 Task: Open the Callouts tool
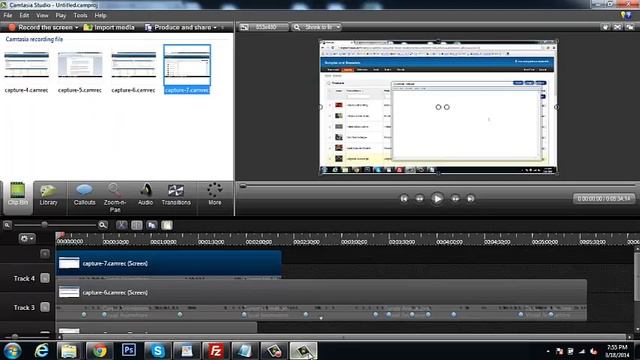(84, 194)
